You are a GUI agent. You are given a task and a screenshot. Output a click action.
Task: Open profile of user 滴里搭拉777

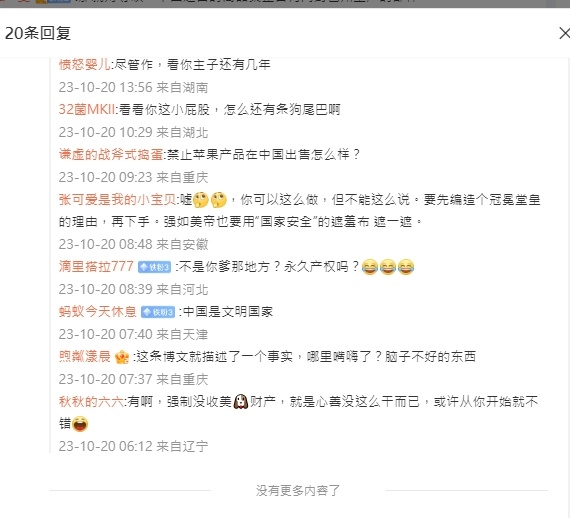coord(96,267)
